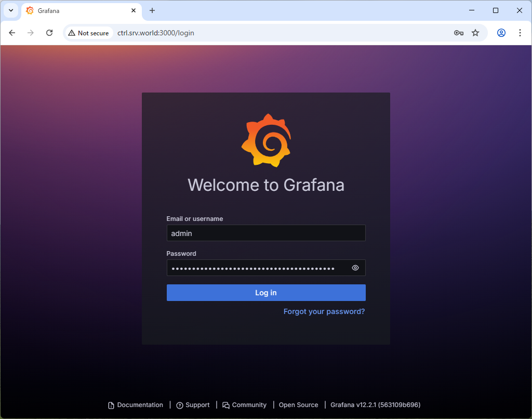Click the browser back arrow
The width and height of the screenshot is (532, 419).
(12, 33)
